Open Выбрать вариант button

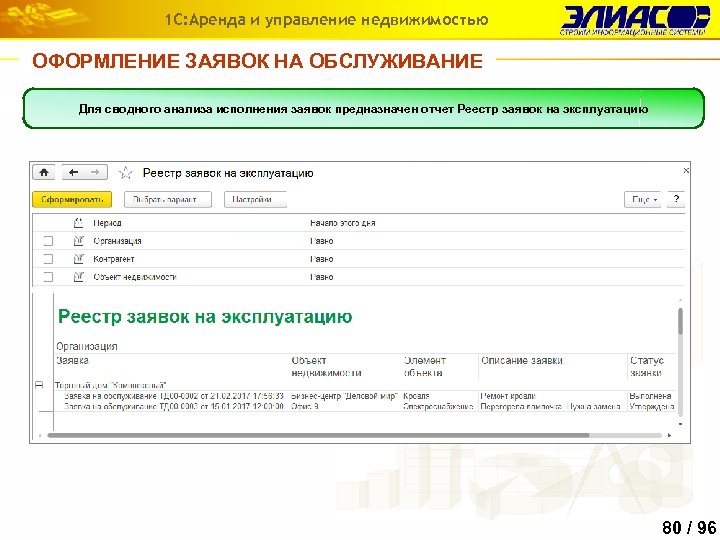pyautogui.click(x=168, y=200)
